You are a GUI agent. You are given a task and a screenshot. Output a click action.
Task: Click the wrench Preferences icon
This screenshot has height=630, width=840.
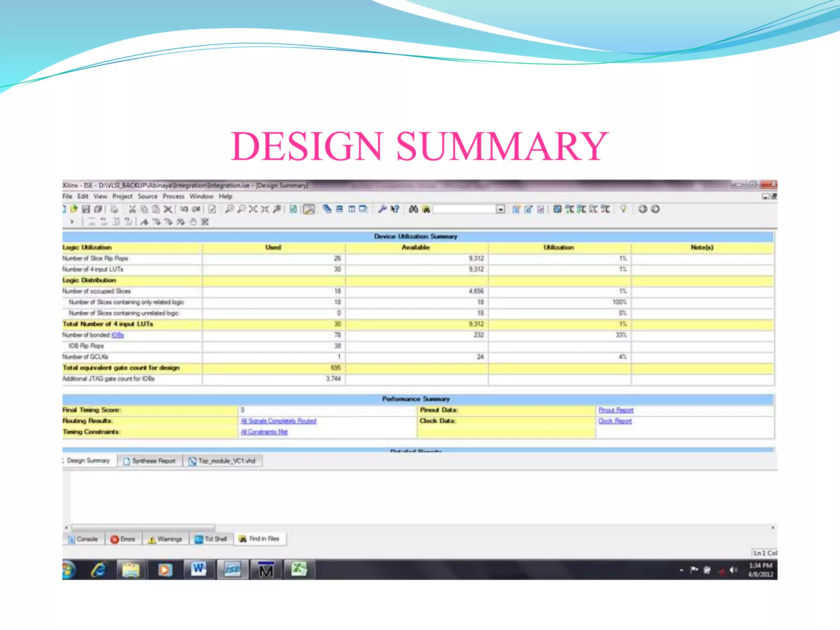(382, 209)
